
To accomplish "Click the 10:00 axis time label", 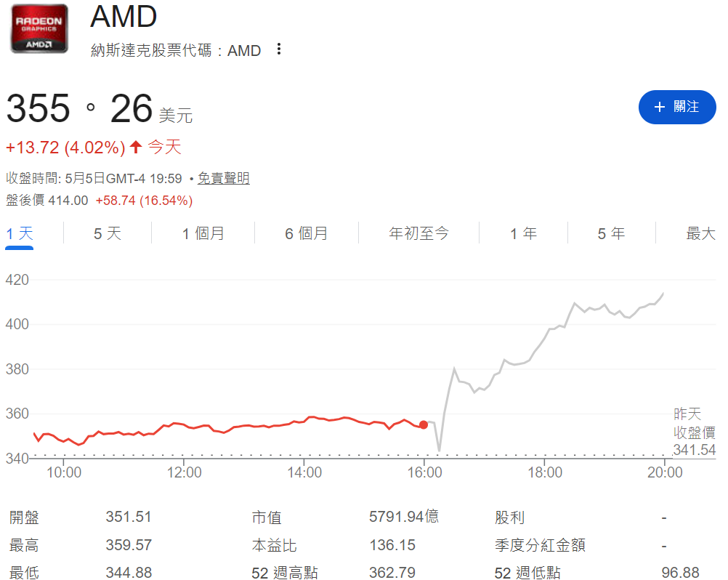I will [x=64, y=472].
